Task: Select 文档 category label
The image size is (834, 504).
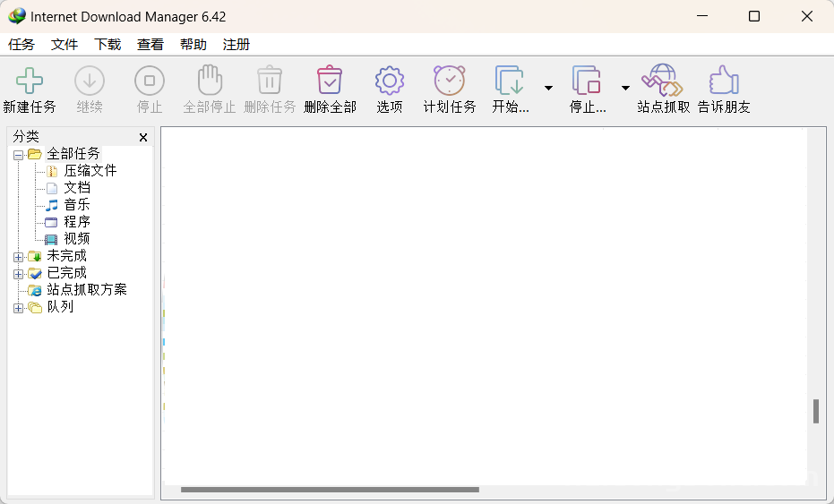Action: (x=77, y=188)
